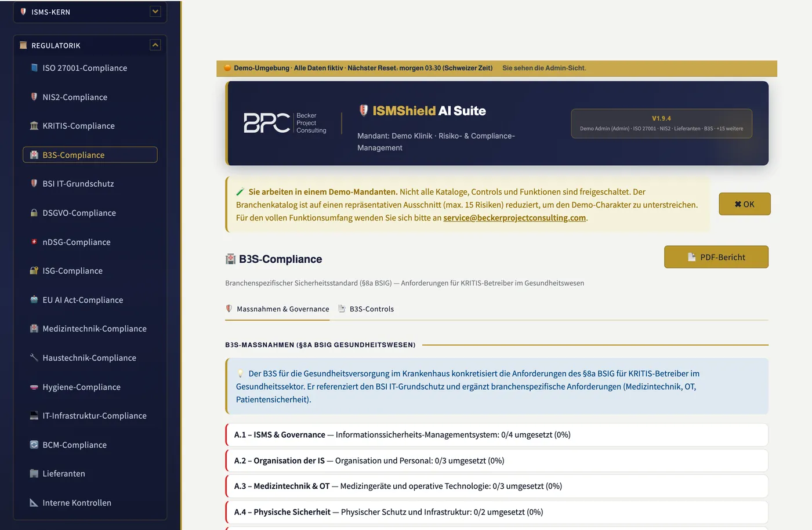The image size is (812, 530).
Task: Expand A.4 – Physische Sicherheit row
Action: (496, 512)
